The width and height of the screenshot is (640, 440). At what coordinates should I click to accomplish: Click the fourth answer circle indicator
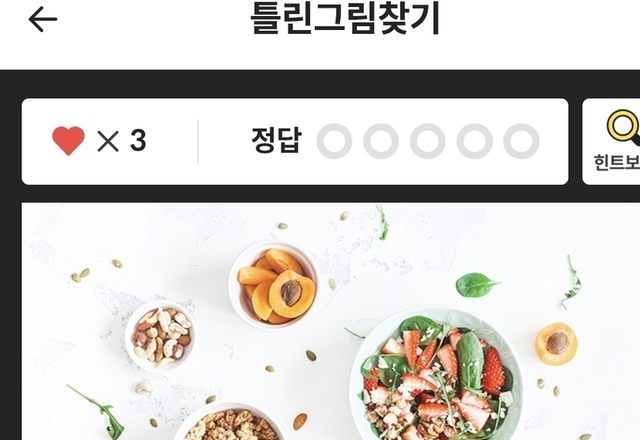tap(475, 141)
